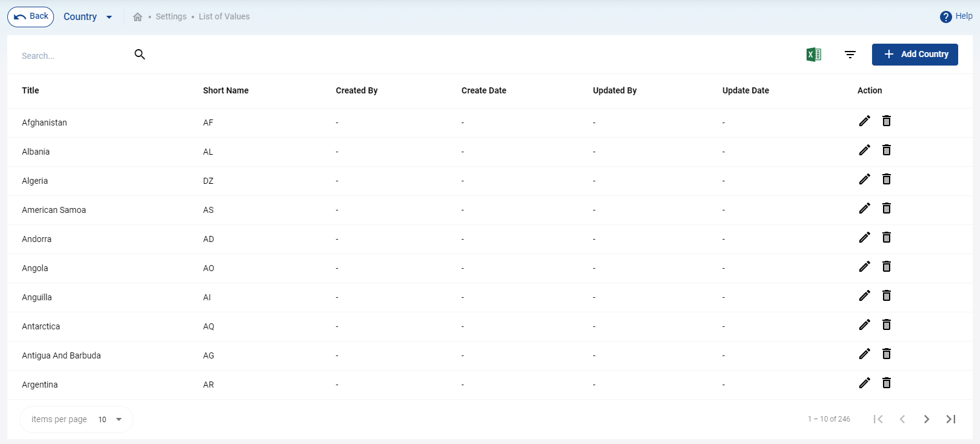This screenshot has width=980, height=444.
Task: Edit the Algeria country record
Action: (865, 179)
